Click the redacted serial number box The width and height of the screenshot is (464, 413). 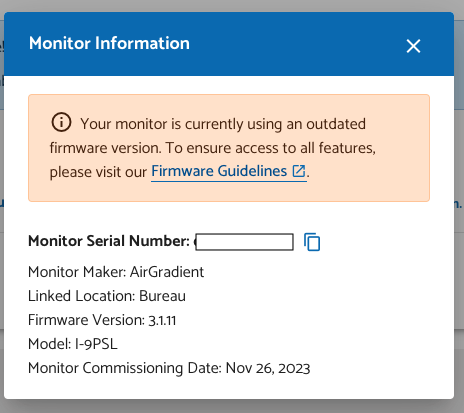click(x=244, y=242)
